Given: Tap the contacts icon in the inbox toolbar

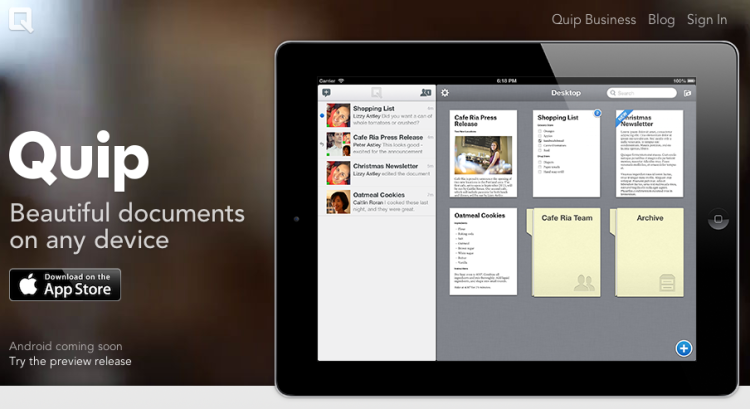Looking at the screenshot, I should [425, 93].
